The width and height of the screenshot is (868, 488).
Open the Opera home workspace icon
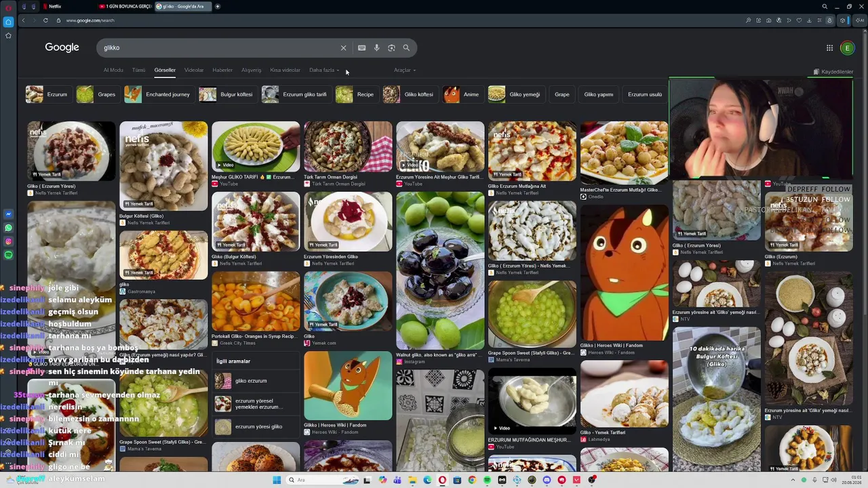(8, 22)
